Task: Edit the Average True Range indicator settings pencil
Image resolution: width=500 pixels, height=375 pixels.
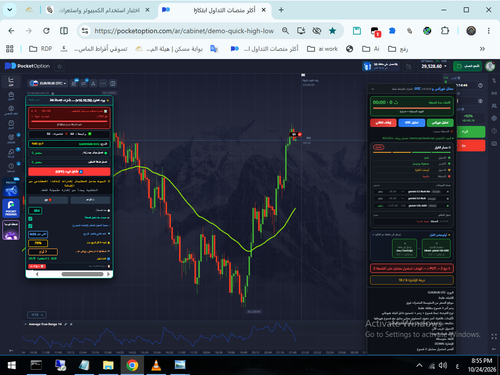Action: pos(66,324)
